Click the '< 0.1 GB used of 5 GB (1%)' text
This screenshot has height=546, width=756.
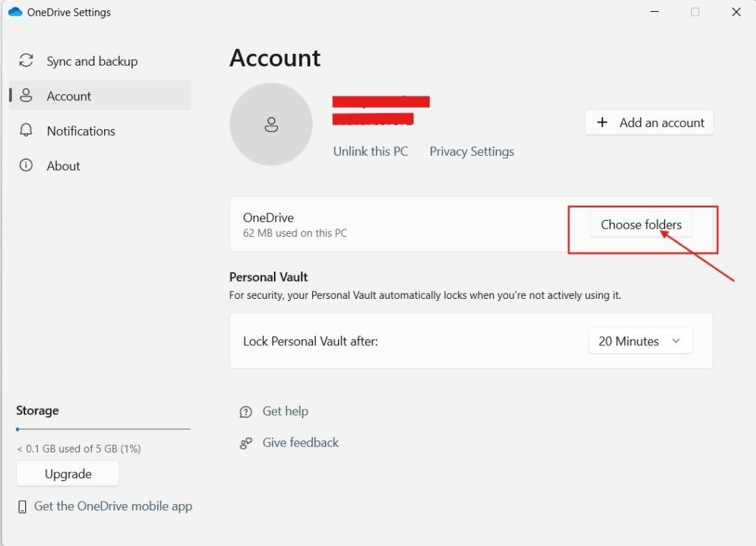coord(78,449)
